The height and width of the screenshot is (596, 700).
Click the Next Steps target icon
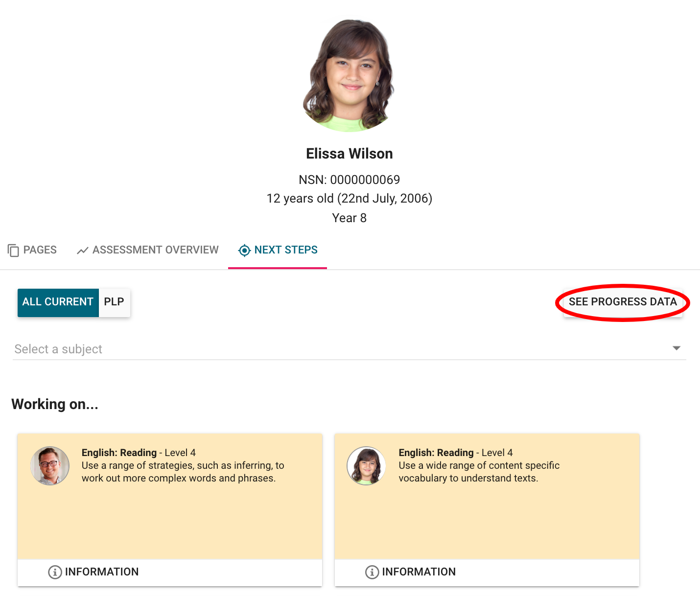pos(244,251)
